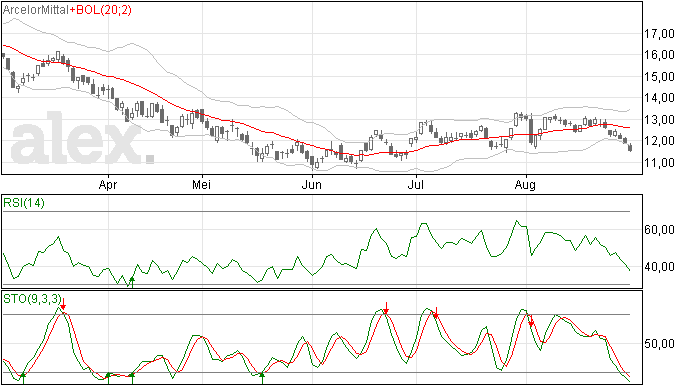
Task: Click the 14,00 price axis label
Action: [660, 98]
